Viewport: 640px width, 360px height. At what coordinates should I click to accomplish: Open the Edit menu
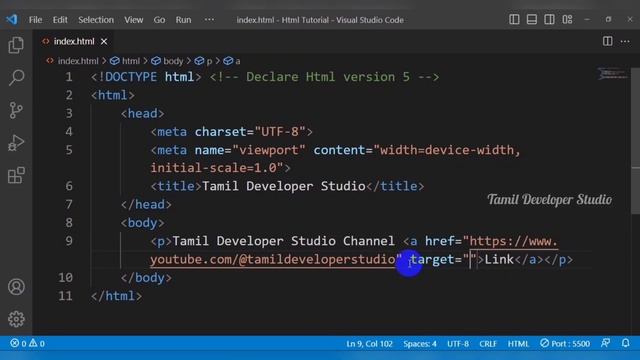tap(60, 20)
